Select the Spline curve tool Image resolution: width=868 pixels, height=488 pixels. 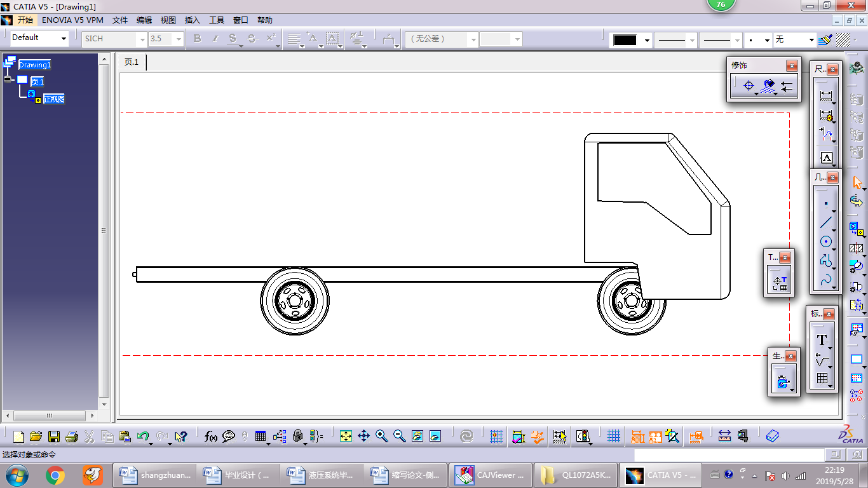click(x=825, y=279)
